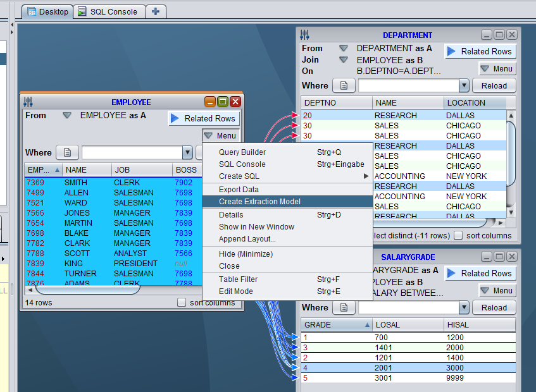Click the EMPLOYEE window sliders icon
The width and height of the screenshot is (536, 392).
(28, 102)
